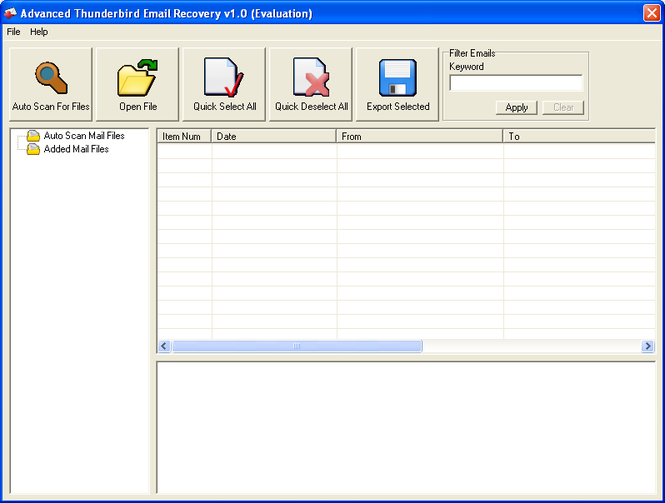Click the Added Mail Files folder icon

33,149
